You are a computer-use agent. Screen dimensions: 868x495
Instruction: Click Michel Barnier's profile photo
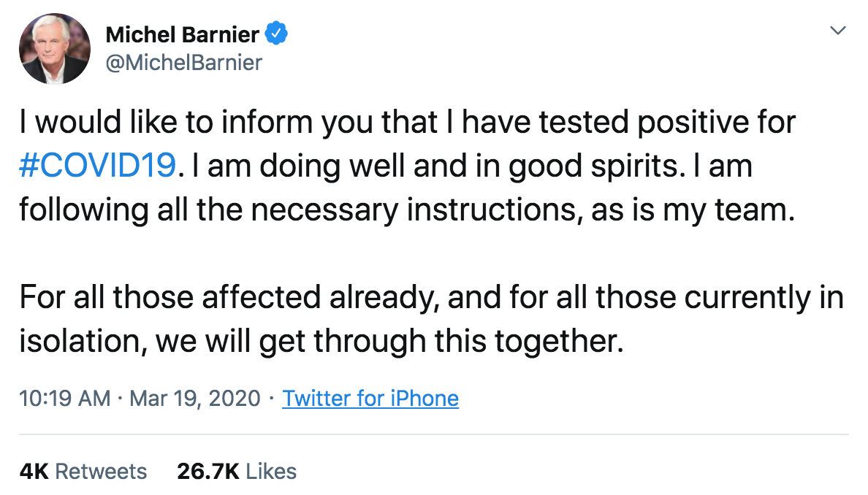[55, 48]
